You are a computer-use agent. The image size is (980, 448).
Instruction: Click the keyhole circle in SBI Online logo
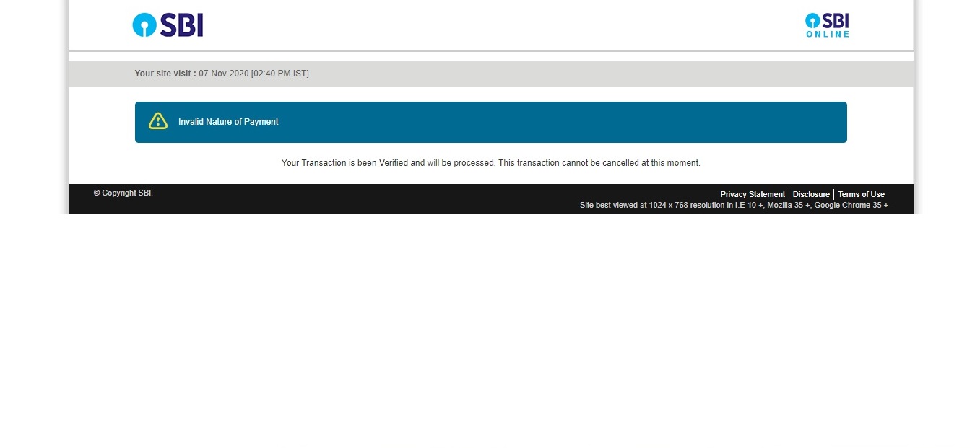[x=812, y=21]
